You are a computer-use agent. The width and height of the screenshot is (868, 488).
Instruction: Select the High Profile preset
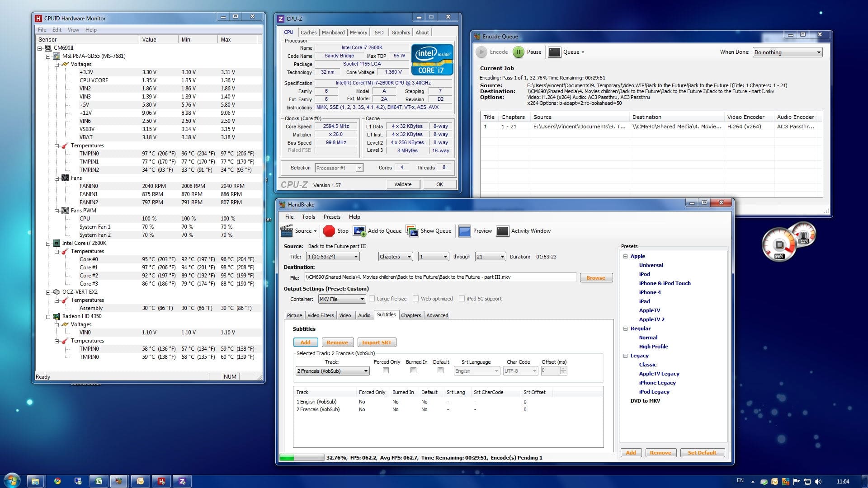pos(653,347)
